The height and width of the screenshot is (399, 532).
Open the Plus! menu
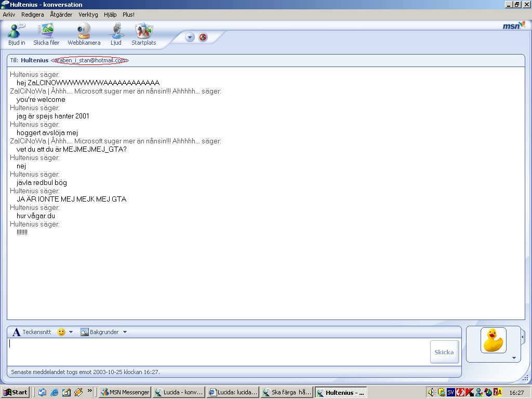pyautogui.click(x=129, y=15)
